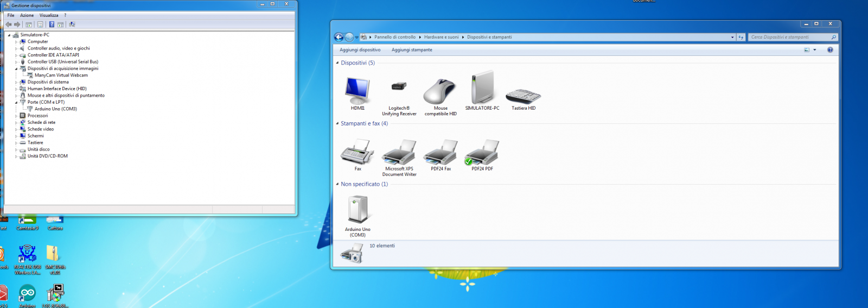Select the Tastiera HID keyboard icon
868x308 pixels.
[x=524, y=96]
